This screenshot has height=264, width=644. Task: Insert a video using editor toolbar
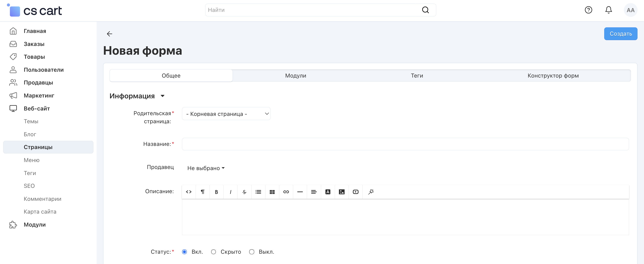356,192
